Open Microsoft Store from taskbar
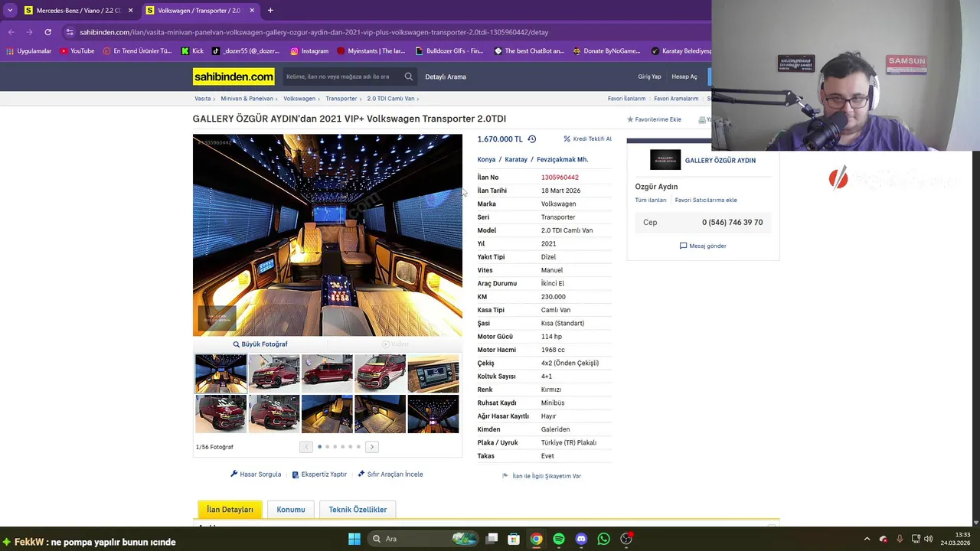Viewport: 980px width, 551px height. click(514, 539)
